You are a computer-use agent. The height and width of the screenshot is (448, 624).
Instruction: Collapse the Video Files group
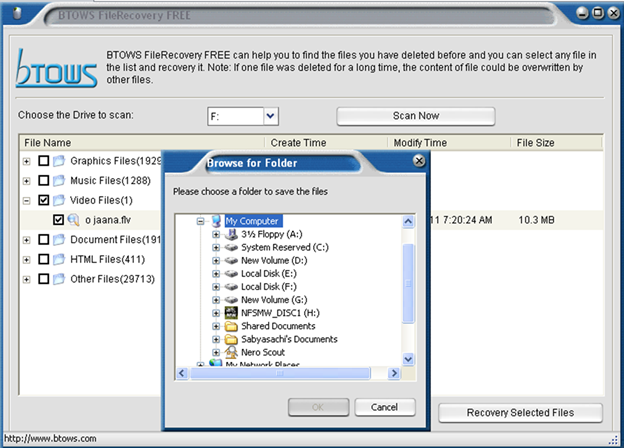point(27,201)
